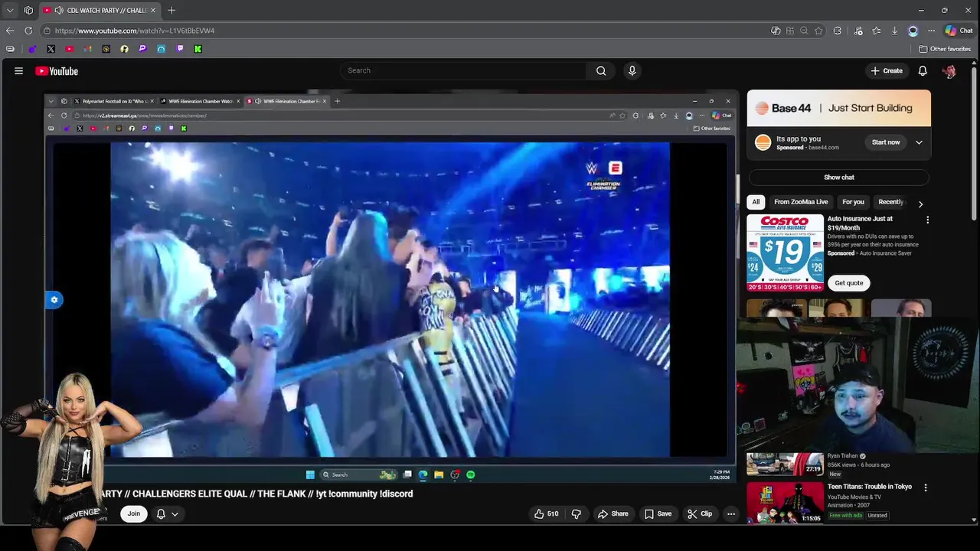Share the video
Image resolution: width=980 pixels, height=551 pixels.
[613, 514]
